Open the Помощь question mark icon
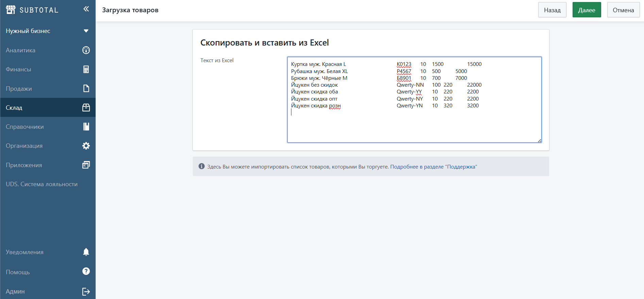The image size is (644, 299). (86, 271)
